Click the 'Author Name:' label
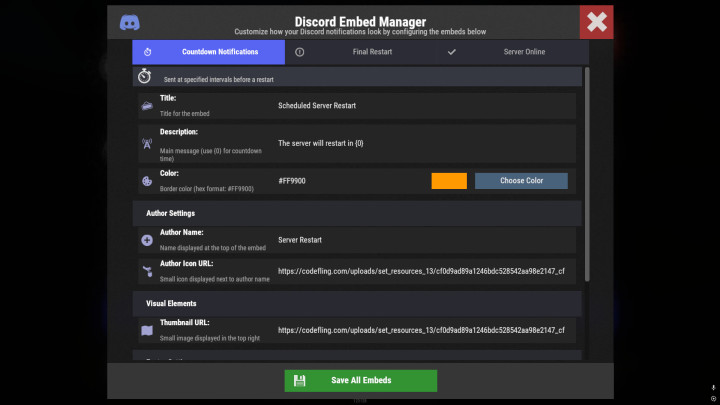Image resolution: width=720 pixels, height=405 pixels. click(181, 232)
